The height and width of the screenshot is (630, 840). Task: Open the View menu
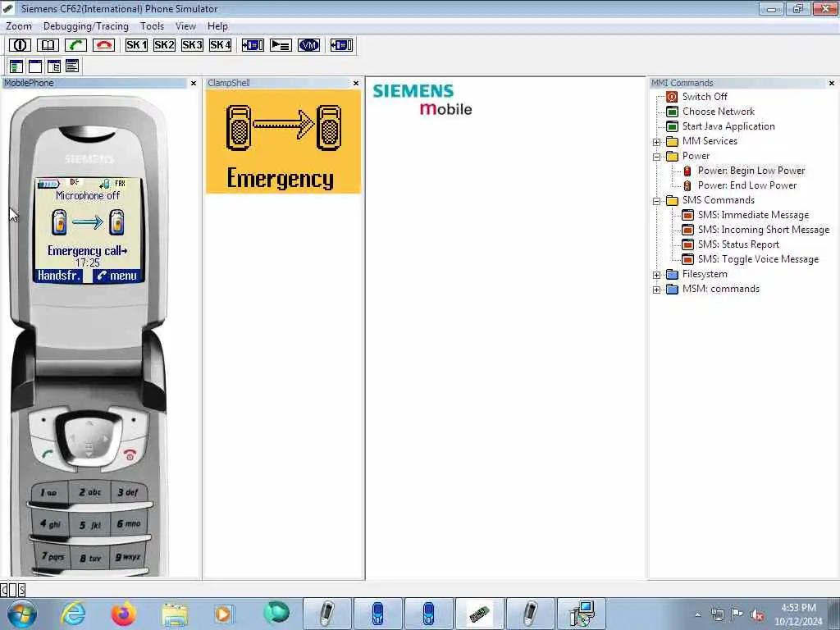tap(185, 25)
